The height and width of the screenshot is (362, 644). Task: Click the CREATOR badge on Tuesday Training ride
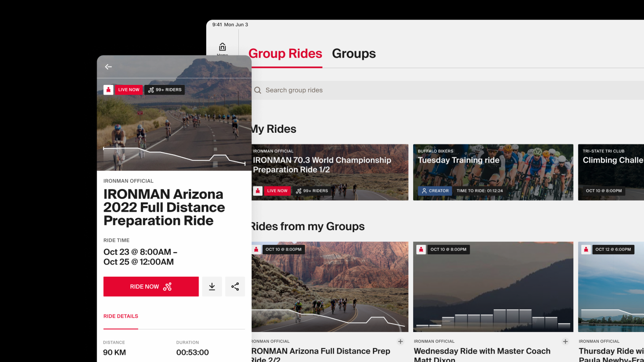(435, 191)
